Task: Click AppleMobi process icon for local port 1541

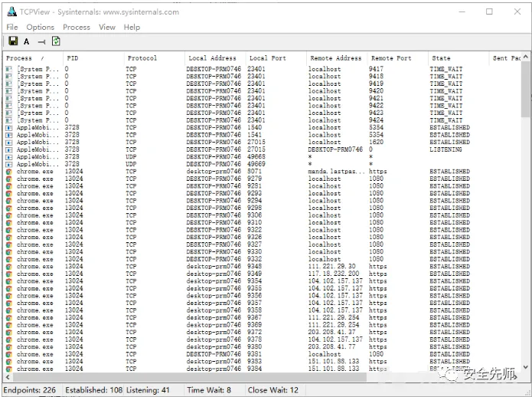Action: click(9, 135)
